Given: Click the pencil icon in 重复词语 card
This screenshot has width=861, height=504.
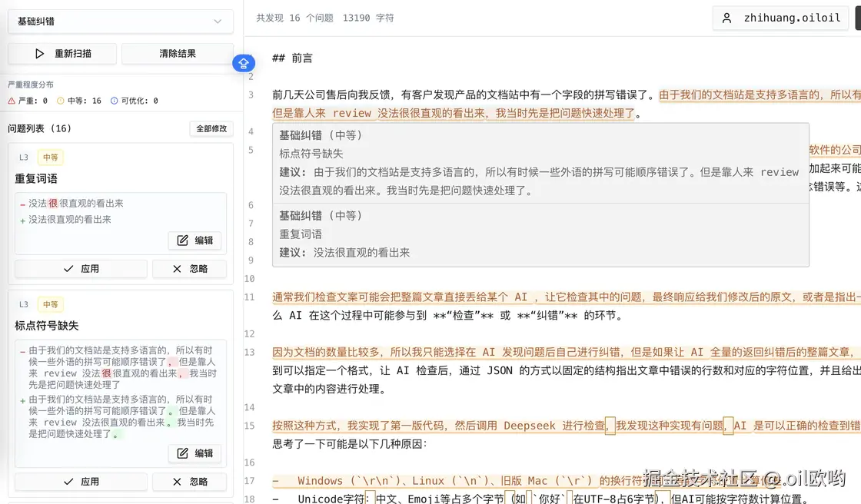Looking at the screenshot, I should (182, 240).
